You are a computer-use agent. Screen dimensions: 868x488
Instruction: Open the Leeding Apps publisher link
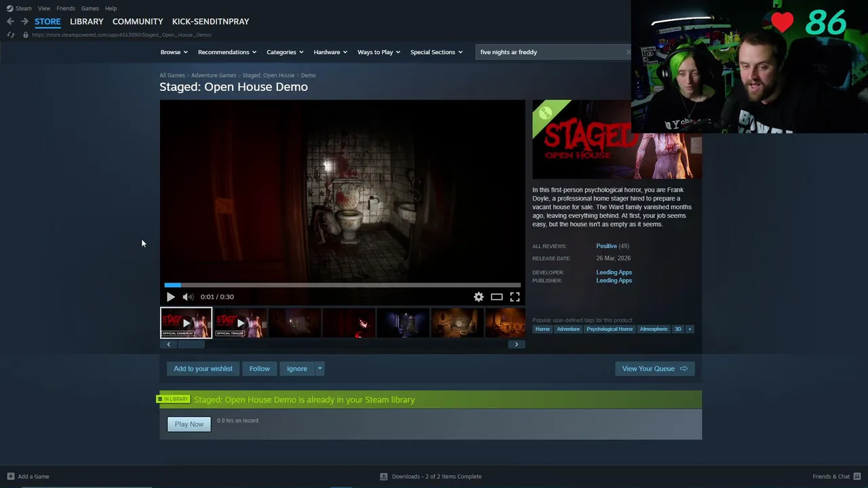point(614,281)
